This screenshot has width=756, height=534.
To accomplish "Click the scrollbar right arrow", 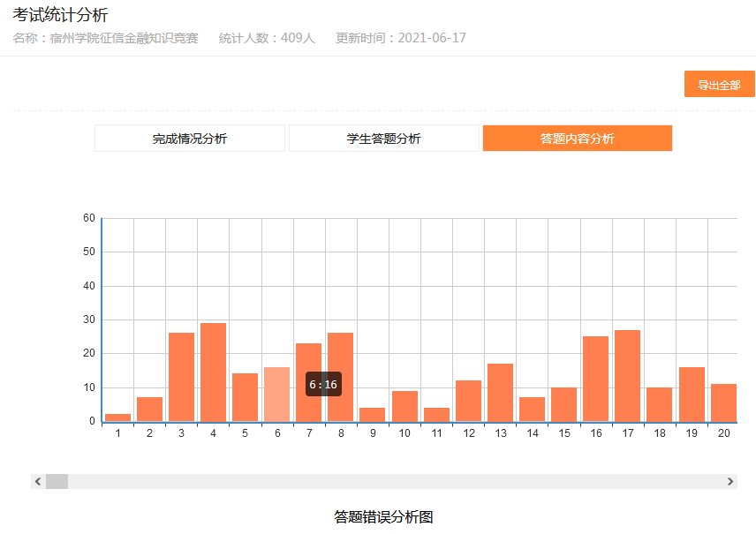I will click(730, 481).
